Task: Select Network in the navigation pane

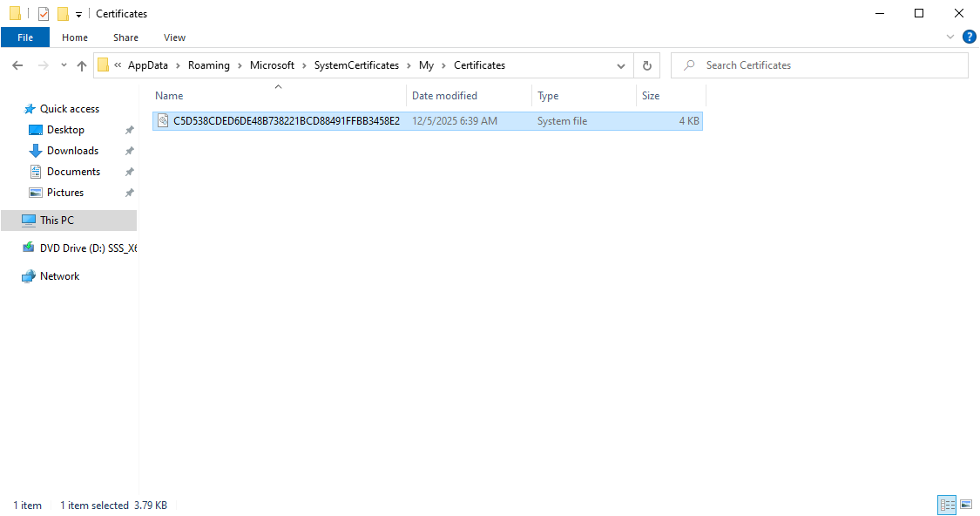Action: pyautogui.click(x=59, y=276)
